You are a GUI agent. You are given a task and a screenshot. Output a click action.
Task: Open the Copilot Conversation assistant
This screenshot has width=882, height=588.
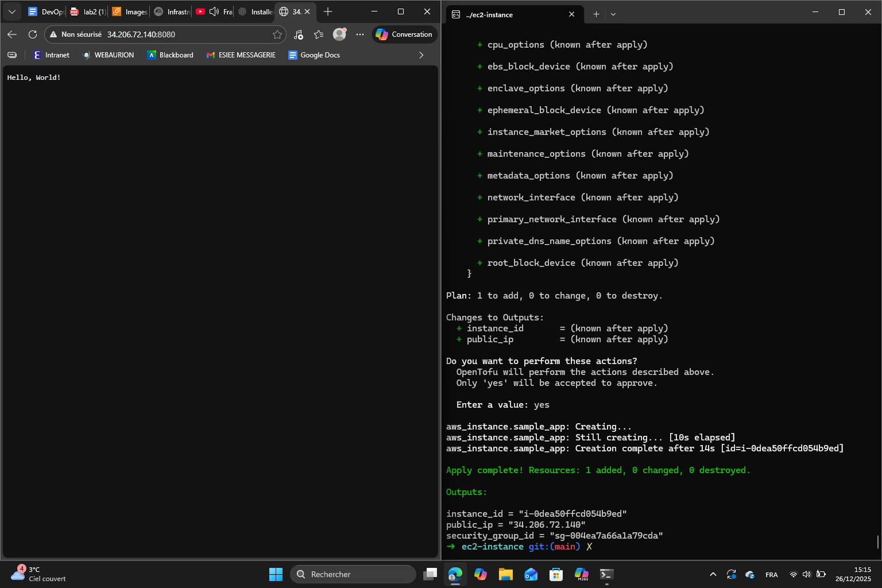[x=404, y=34]
